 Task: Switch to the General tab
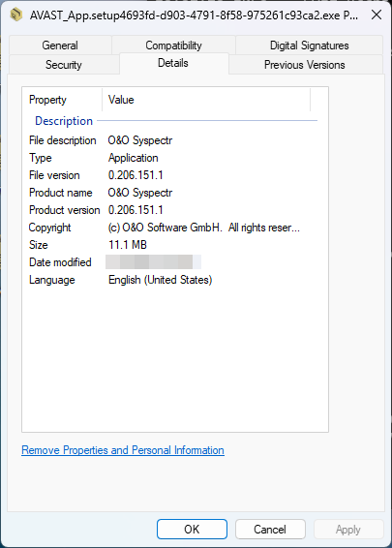coord(60,46)
